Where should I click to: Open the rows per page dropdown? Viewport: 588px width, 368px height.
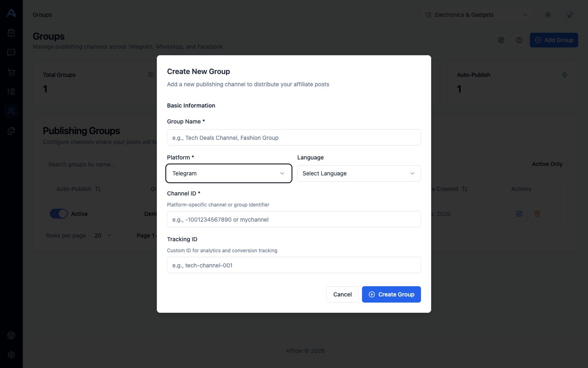pyautogui.click(x=103, y=236)
